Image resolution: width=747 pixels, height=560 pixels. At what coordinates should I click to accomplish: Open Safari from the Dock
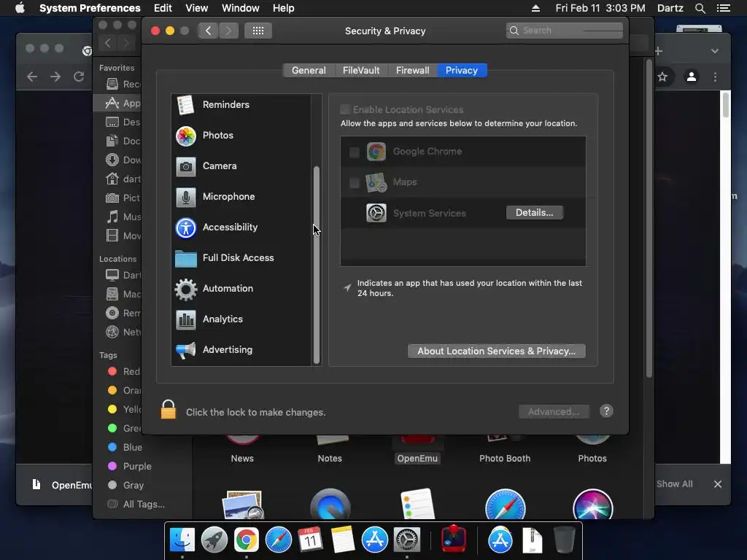click(278, 540)
